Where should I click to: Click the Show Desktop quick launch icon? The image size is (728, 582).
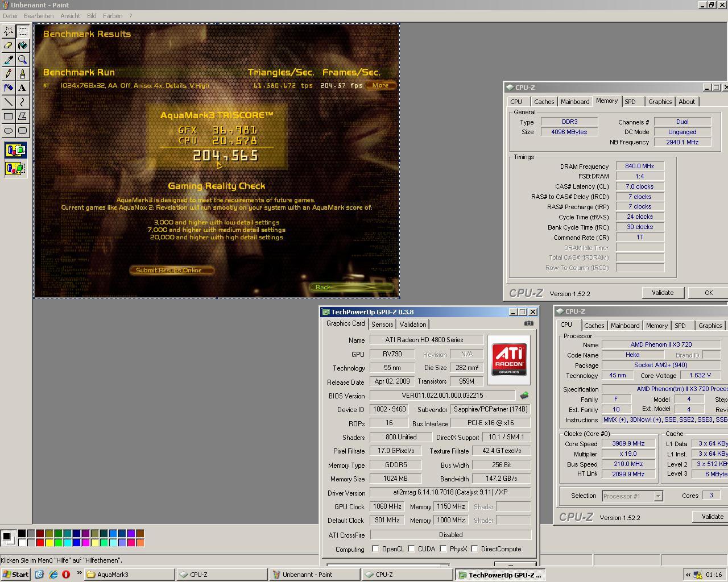click(x=39, y=575)
